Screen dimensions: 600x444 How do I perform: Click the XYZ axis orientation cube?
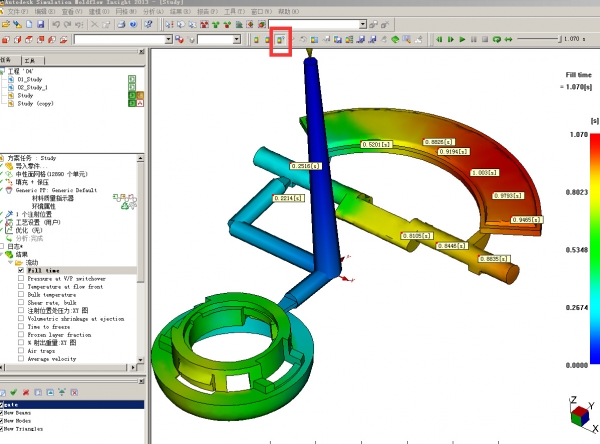pyautogui.click(x=580, y=416)
